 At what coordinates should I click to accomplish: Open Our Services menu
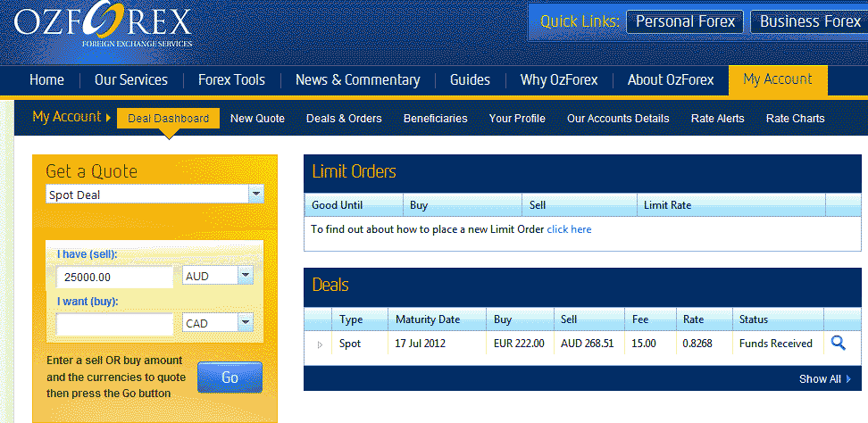(131, 80)
